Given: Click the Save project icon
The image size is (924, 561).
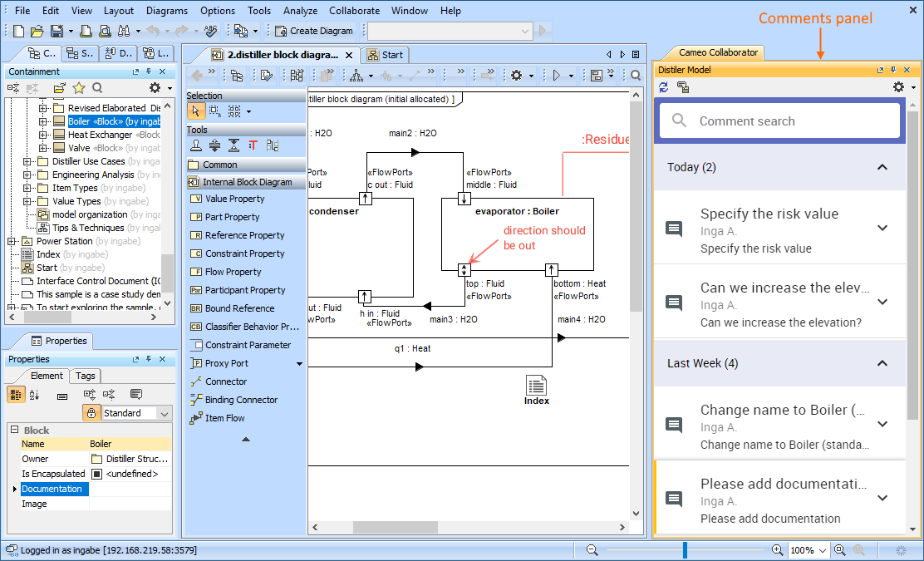Looking at the screenshot, I should 57,31.
